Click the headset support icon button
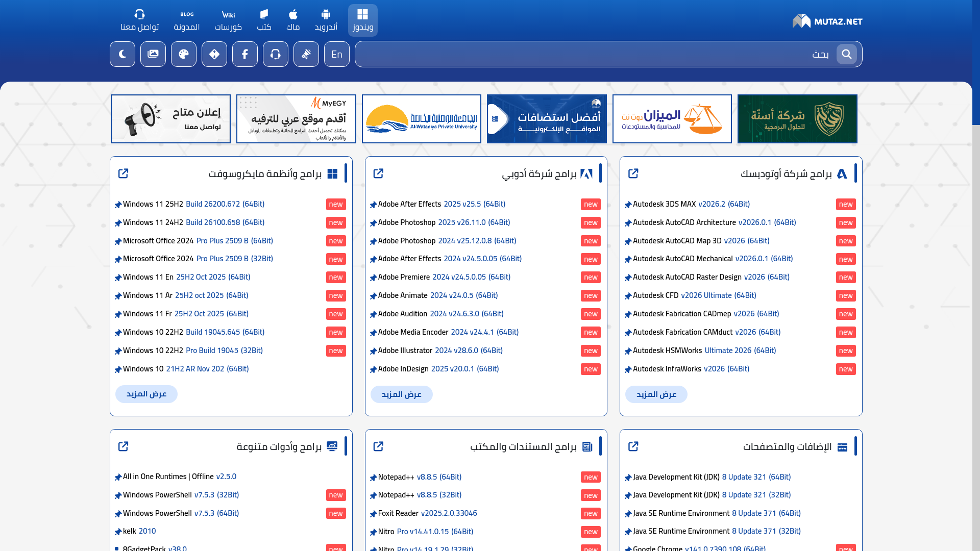 tap(276, 54)
